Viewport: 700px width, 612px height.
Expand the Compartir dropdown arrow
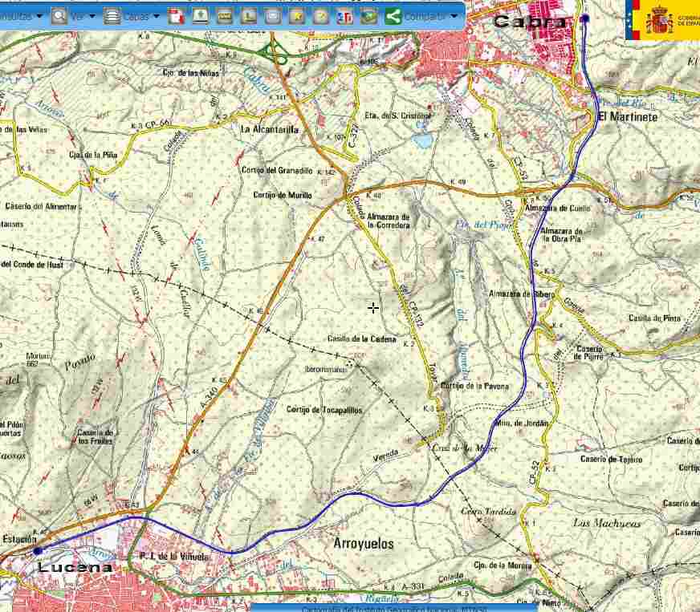point(454,16)
